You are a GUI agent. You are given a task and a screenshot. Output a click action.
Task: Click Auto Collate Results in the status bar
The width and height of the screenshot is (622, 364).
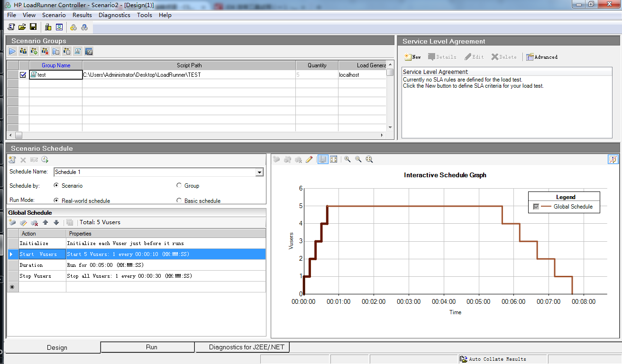[493, 359]
